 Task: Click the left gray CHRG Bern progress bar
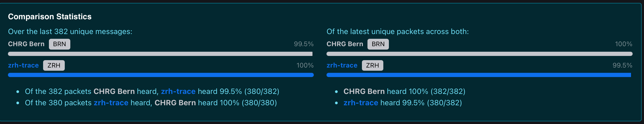[x=160, y=54]
